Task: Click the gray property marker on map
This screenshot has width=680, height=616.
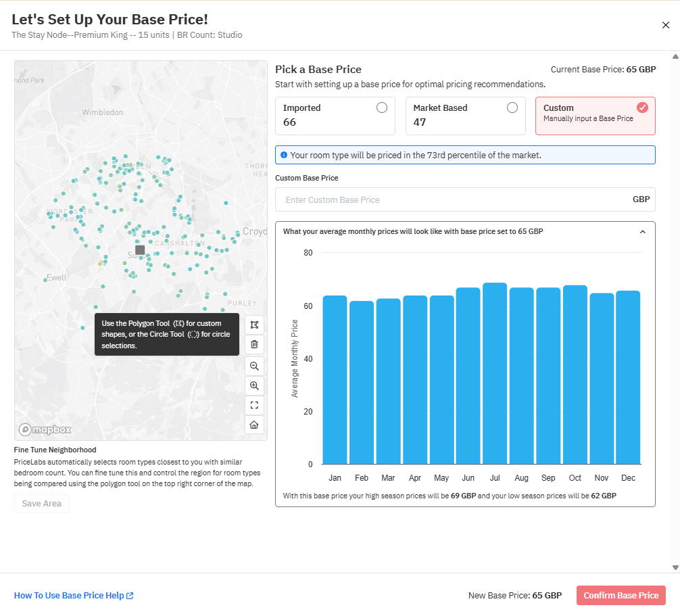Action: 140,250
